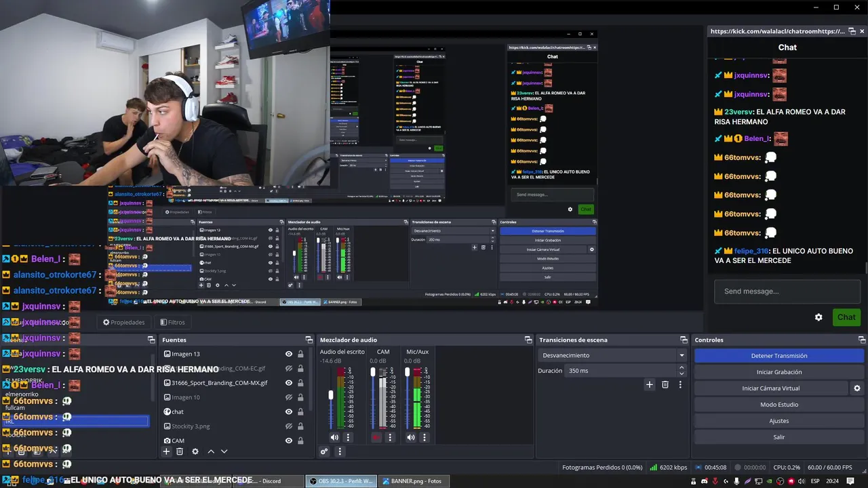Click Iniciar Grabación button

pos(779,372)
